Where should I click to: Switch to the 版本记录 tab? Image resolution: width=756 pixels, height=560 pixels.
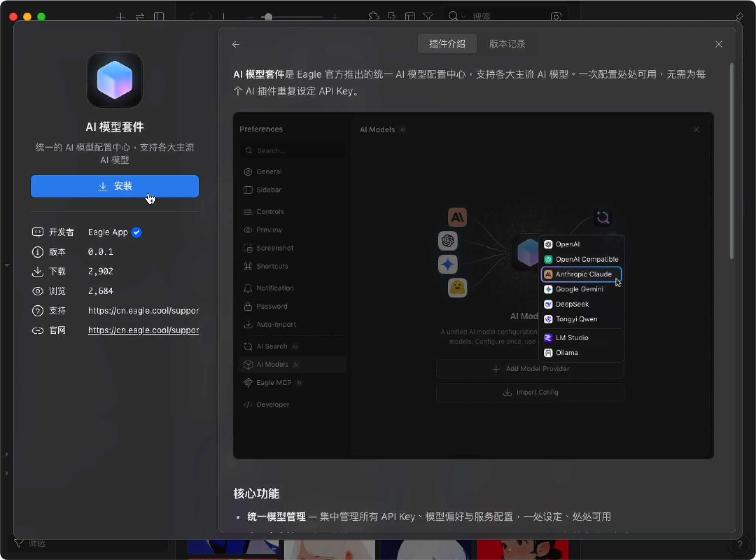click(x=507, y=44)
